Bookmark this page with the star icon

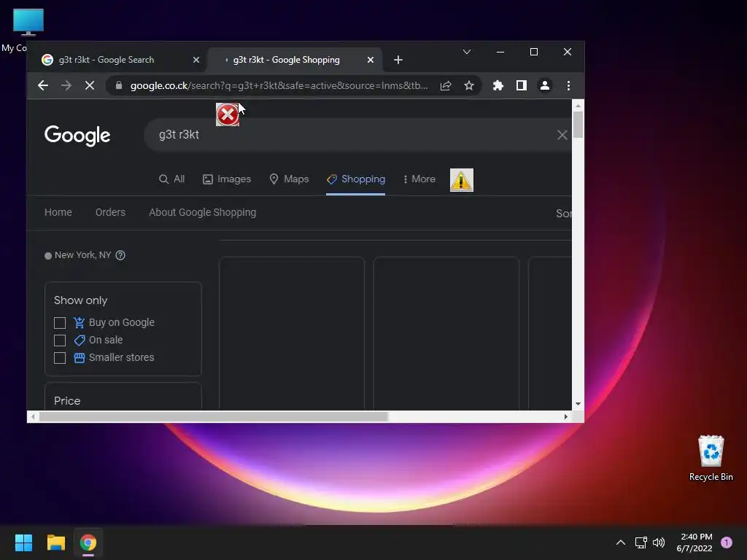pyautogui.click(x=469, y=86)
